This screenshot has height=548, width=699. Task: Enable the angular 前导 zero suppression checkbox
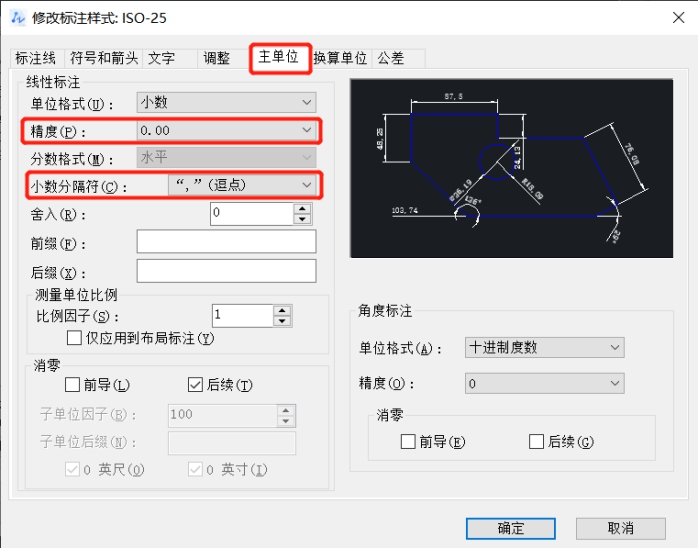(x=408, y=441)
